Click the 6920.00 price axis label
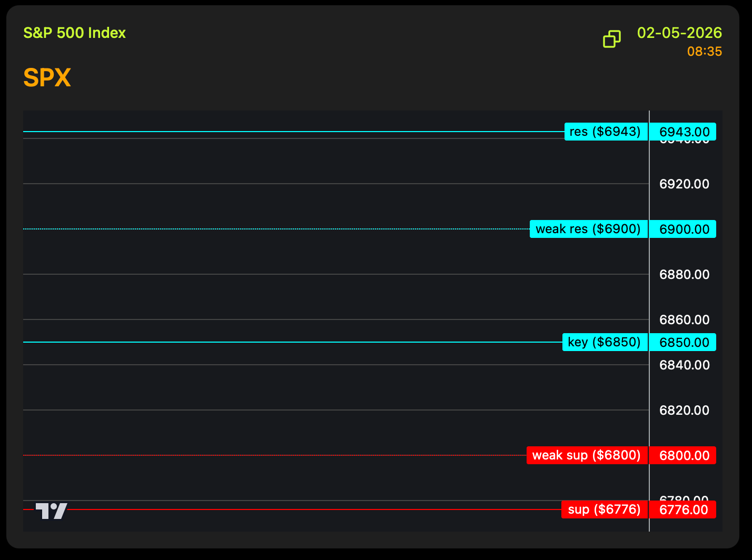752x560 pixels. [x=684, y=184]
